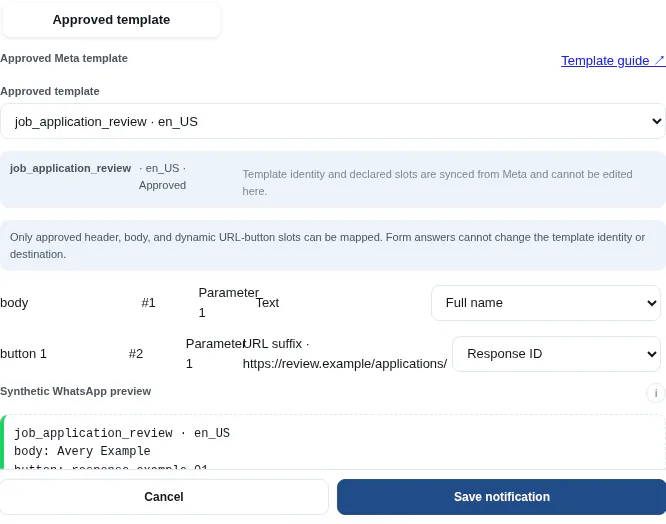Click the Synthetic WhatsApp preview box
666x524 pixels.
[x=333, y=442]
